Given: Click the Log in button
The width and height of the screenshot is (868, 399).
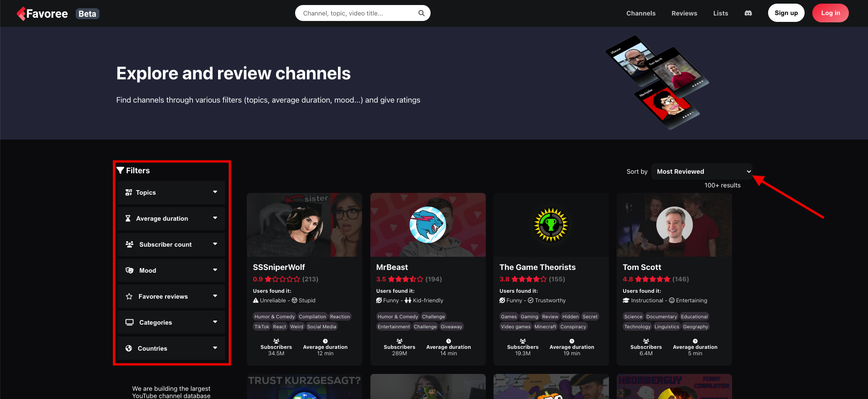Looking at the screenshot, I should [x=831, y=13].
